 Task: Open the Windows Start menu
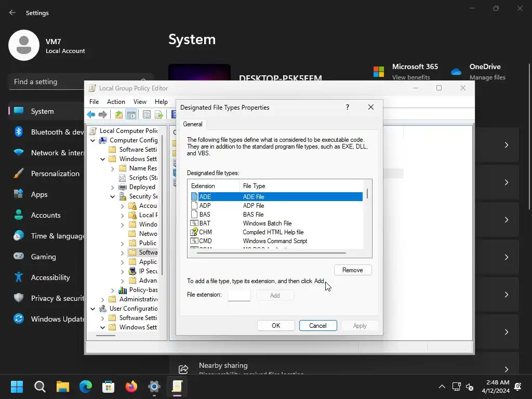coord(17,387)
